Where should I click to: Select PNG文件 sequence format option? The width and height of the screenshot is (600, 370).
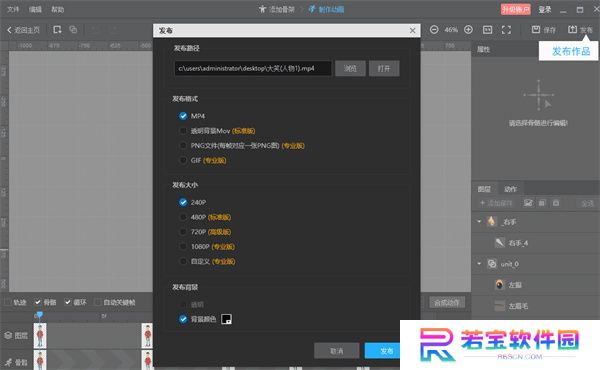(x=183, y=145)
